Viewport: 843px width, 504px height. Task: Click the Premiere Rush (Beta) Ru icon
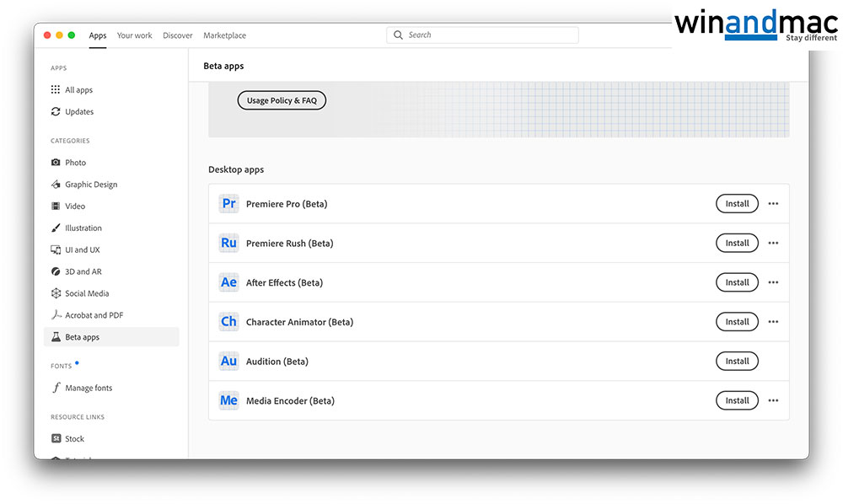[228, 243]
